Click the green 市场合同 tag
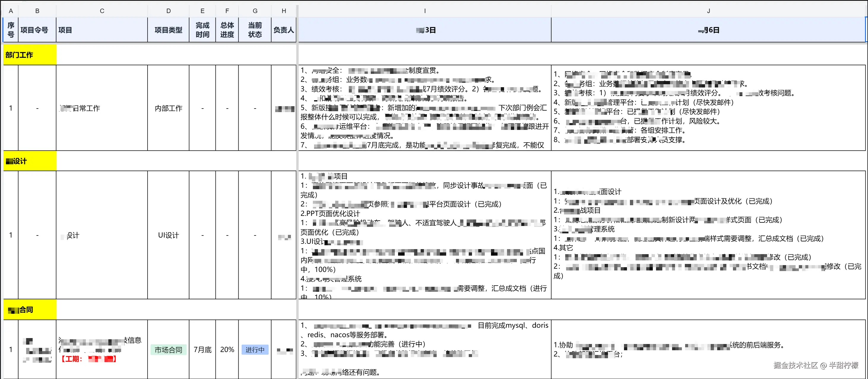This screenshot has height=379, width=868. [169, 350]
